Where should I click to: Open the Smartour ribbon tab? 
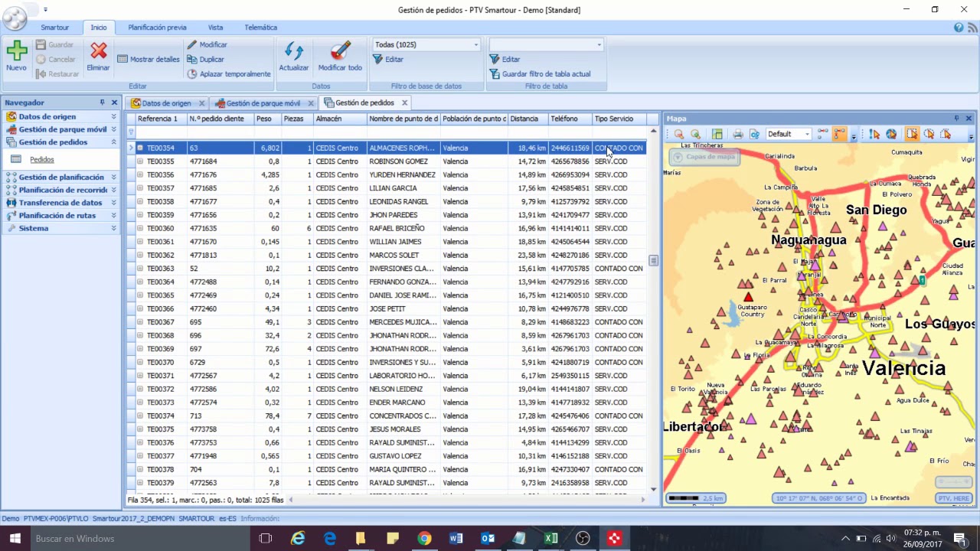pyautogui.click(x=54, y=28)
